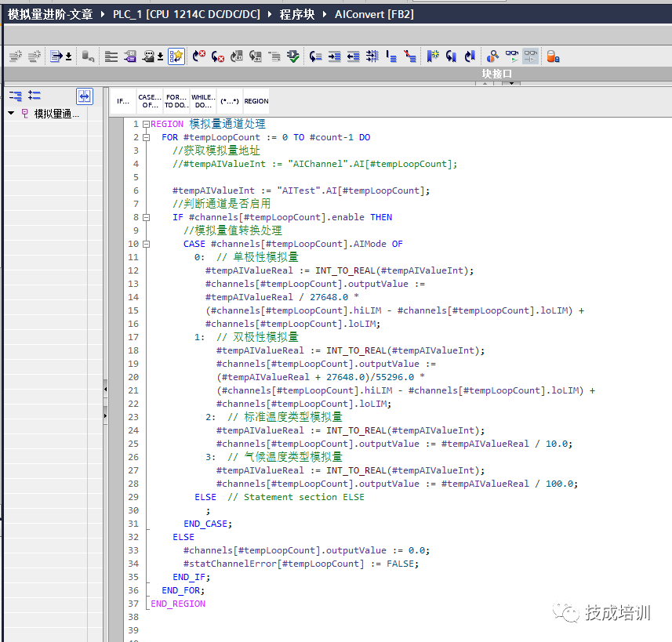
Task: Click END_FOR; on line 36
Action: tap(183, 590)
